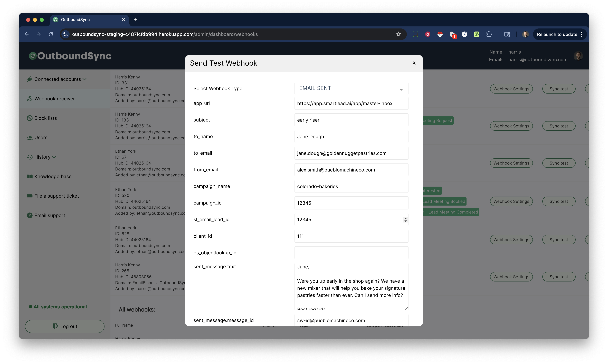
Task: Open Email support via the question icon
Action: click(x=30, y=215)
